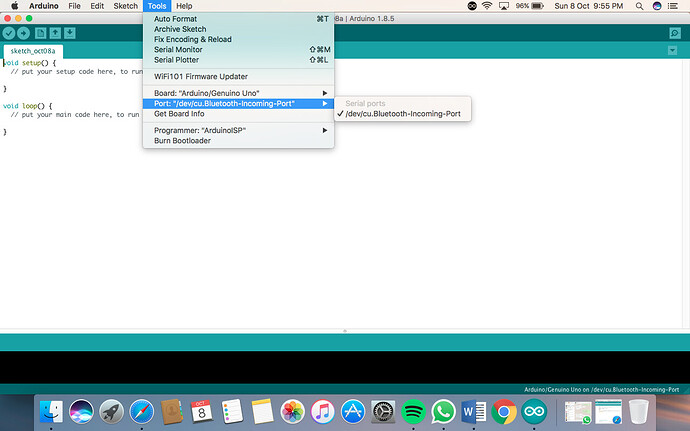Click in the code editor at 'void loop()'
The image size is (690, 431).
coord(27,106)
